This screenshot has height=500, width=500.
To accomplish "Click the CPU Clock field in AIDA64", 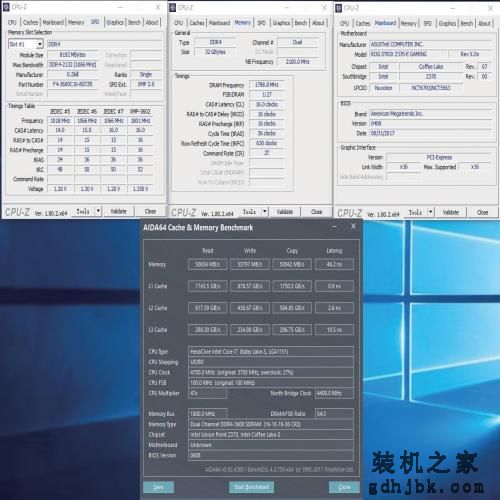I will point(271,372).
